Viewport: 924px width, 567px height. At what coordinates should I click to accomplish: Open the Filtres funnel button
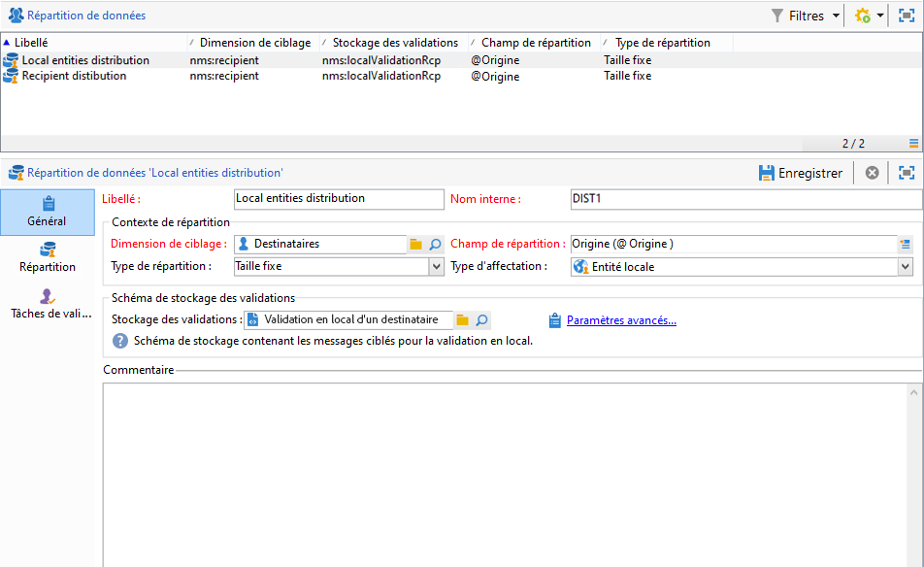(x=798, y=16)
